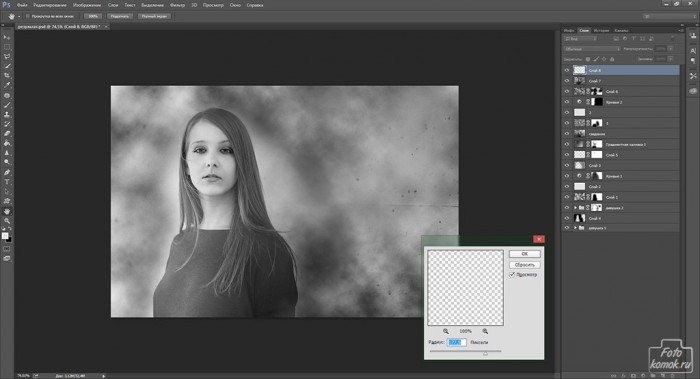Open the Редактирование menu
700x379 pixels.
click(50, 5)
